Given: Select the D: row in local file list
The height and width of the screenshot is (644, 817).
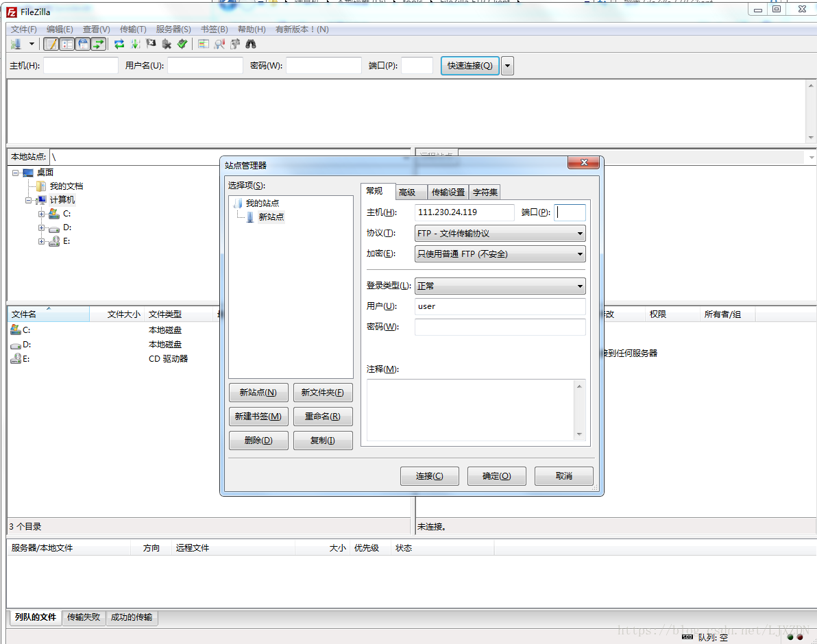Looking at the screenshot, I should pos(113,345).
